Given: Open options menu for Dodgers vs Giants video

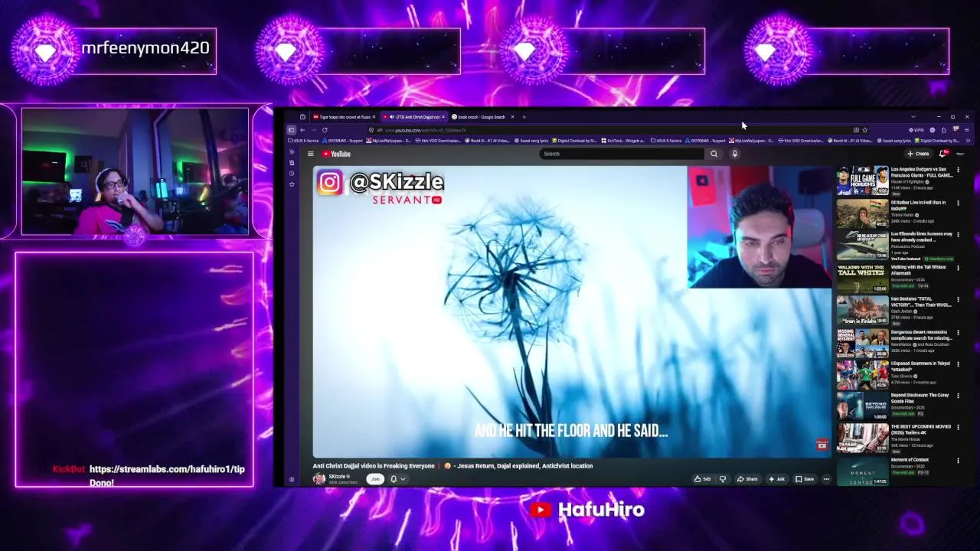Looking at the screenshot, I should pos(958,170).
